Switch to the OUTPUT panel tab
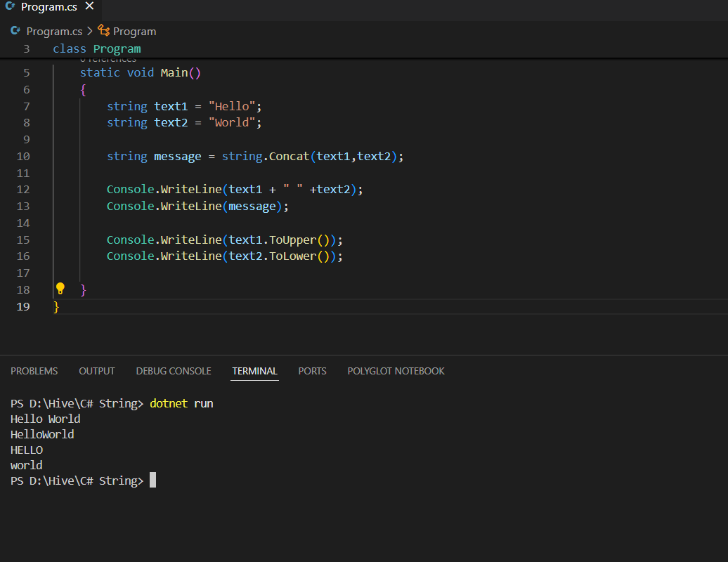Image resolution: width=728 pixels, height=562 pixels. tap(97, 371)
